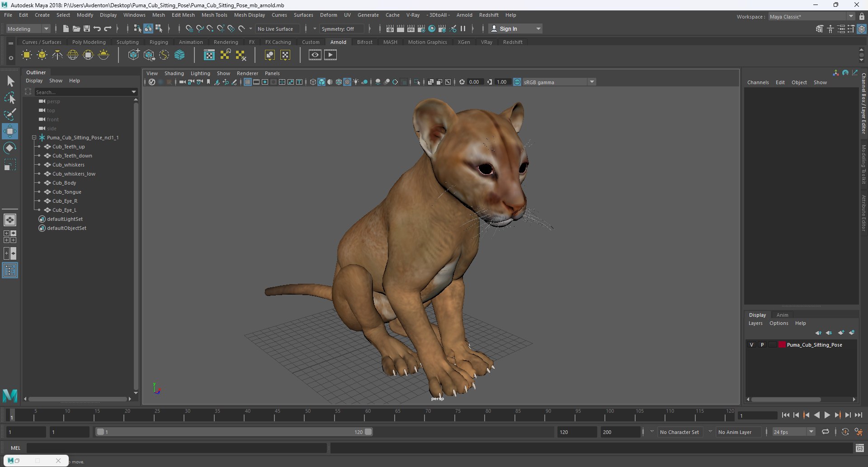This screenshot has height=467, width=868.
Task: Play animation forwards
Action: coord(827,415)
